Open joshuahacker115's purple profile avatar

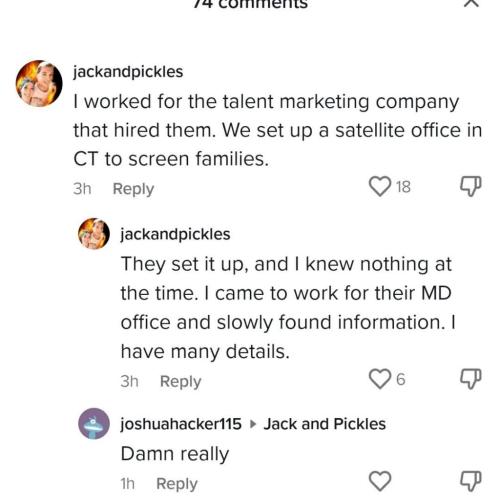point(94,424)
